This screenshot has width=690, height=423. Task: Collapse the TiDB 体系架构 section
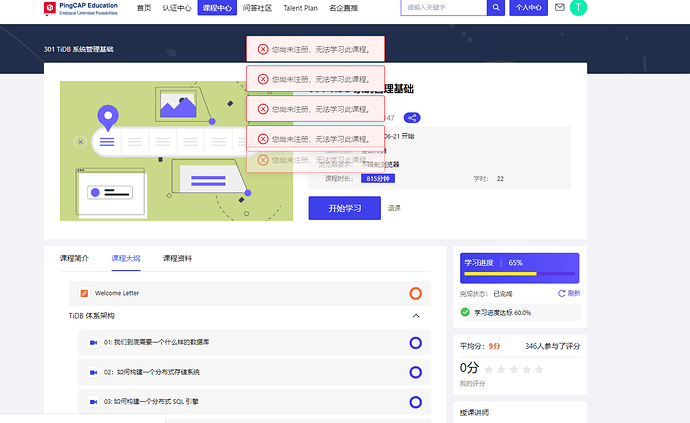click(415, 316)
